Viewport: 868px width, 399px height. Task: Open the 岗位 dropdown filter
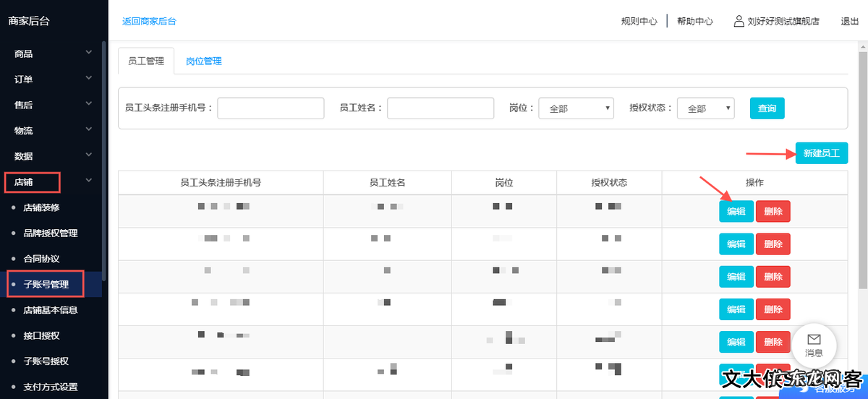click(x=576, y=108)
